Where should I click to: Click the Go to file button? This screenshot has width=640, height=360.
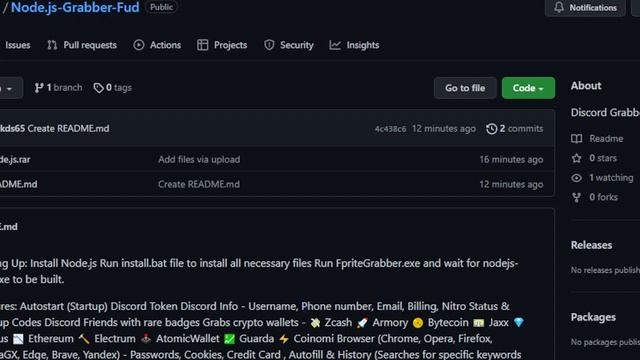coord(465,88)
